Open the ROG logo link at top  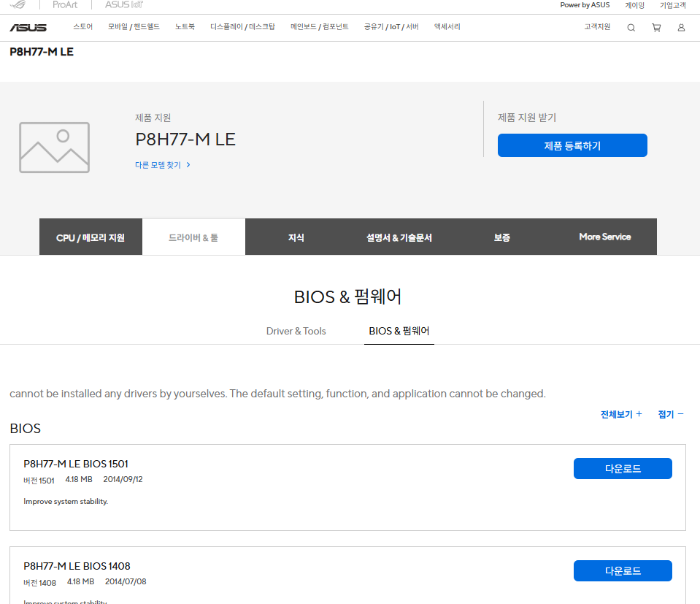pyautogui.click(x=18, y=4)
